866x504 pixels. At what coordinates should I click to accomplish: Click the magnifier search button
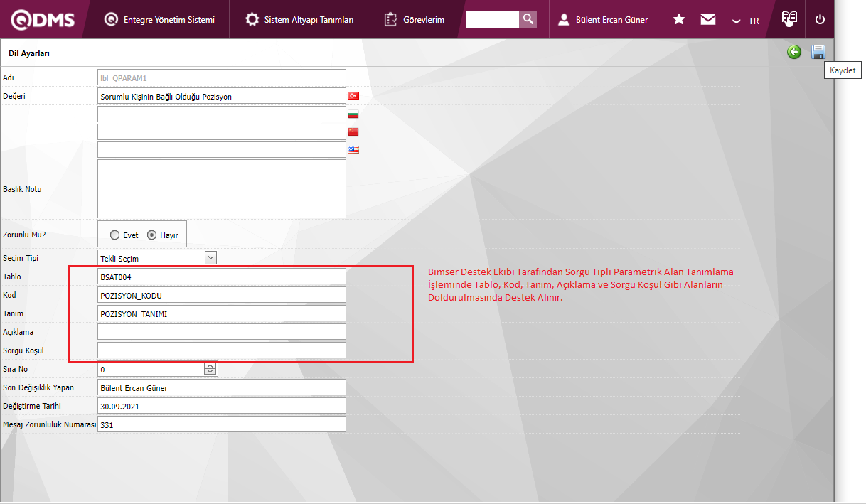pyautogui.click(x=528, y=19)
